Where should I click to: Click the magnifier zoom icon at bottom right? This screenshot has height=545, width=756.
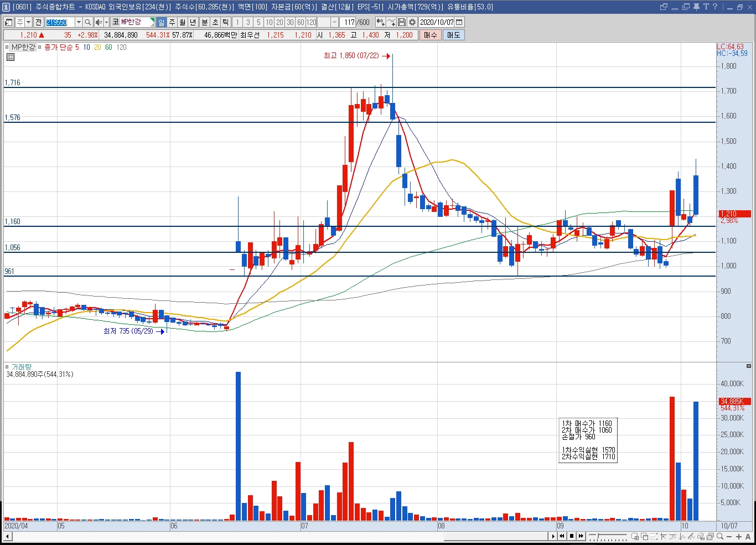click(720, 536)
